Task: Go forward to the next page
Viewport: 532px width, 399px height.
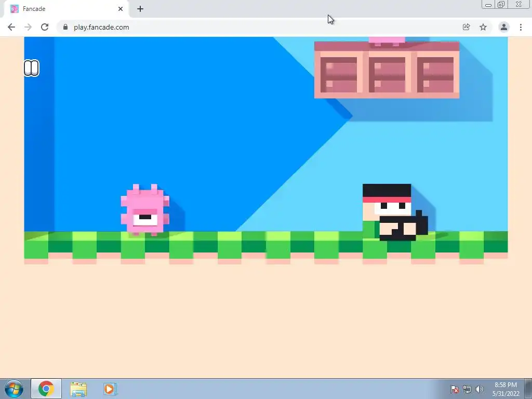Action: (x=28, y=27)
